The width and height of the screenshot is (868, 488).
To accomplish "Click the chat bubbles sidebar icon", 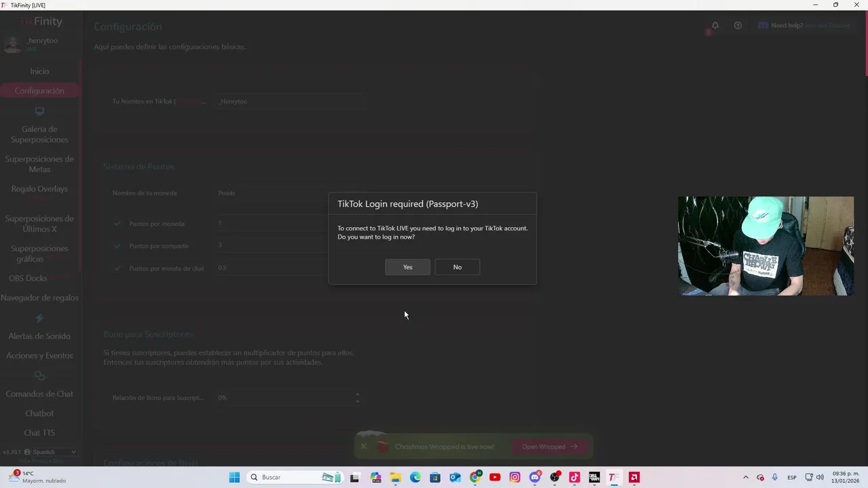I will (39, 375).
